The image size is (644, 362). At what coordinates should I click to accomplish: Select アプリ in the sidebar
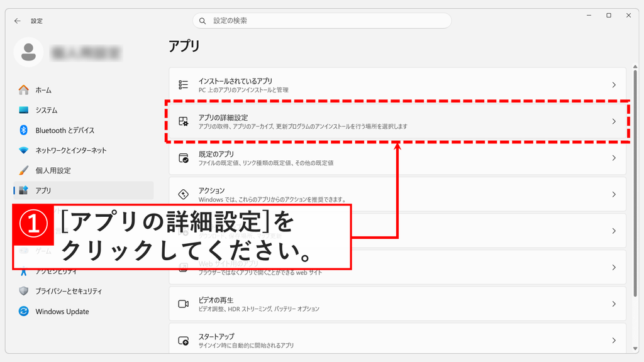point(84,190)
